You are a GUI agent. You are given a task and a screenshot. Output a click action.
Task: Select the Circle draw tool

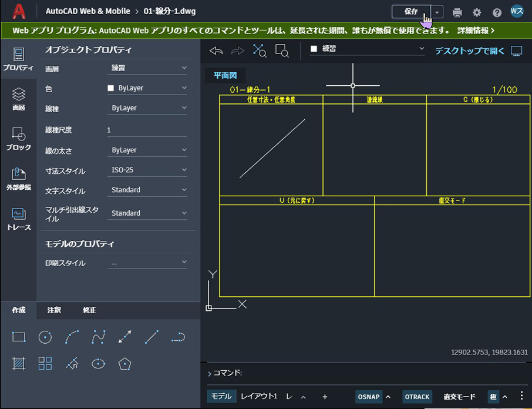click(x=45, y=337)
